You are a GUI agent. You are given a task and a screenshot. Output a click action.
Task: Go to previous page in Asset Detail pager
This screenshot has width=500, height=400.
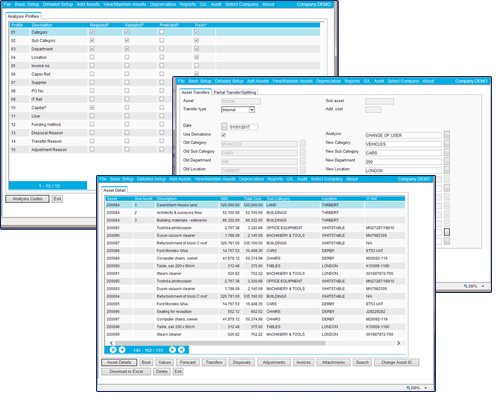tap(122, 350)
